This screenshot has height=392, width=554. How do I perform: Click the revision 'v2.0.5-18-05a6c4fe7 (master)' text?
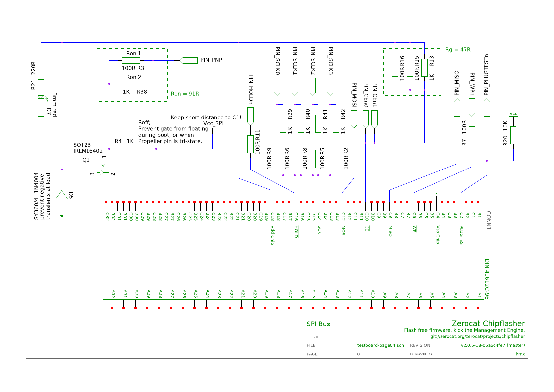point(493,345)
